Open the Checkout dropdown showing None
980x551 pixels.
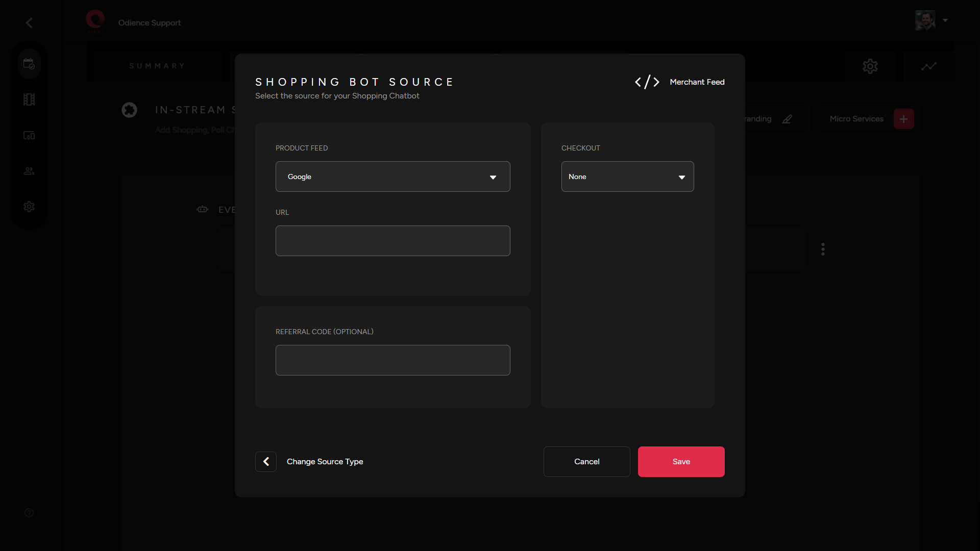[627, 177]
